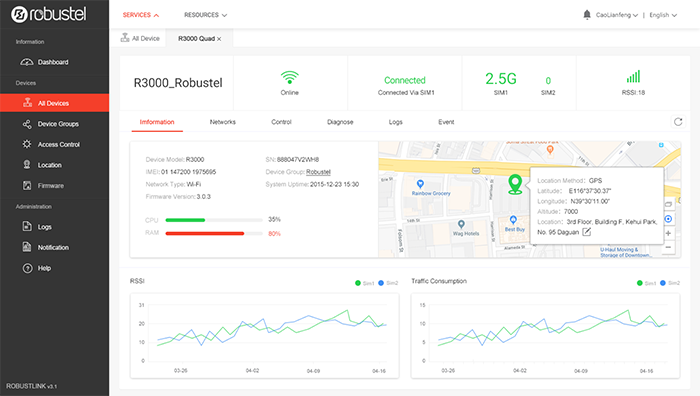Image resolution: width=700 pixels, height=396 pixels.
Task: Toggle Sim1 series in RSSI chart legend
Action: 364,283
